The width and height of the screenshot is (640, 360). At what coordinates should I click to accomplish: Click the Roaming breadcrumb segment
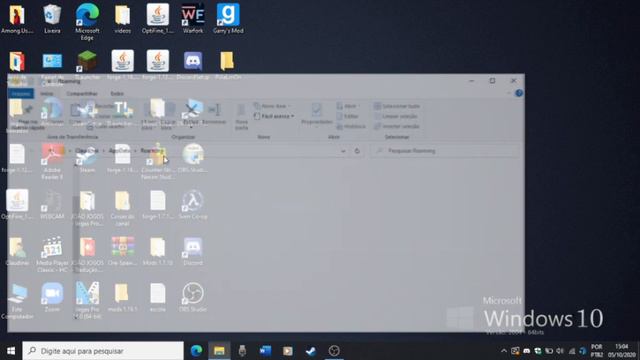coord(151,151)
